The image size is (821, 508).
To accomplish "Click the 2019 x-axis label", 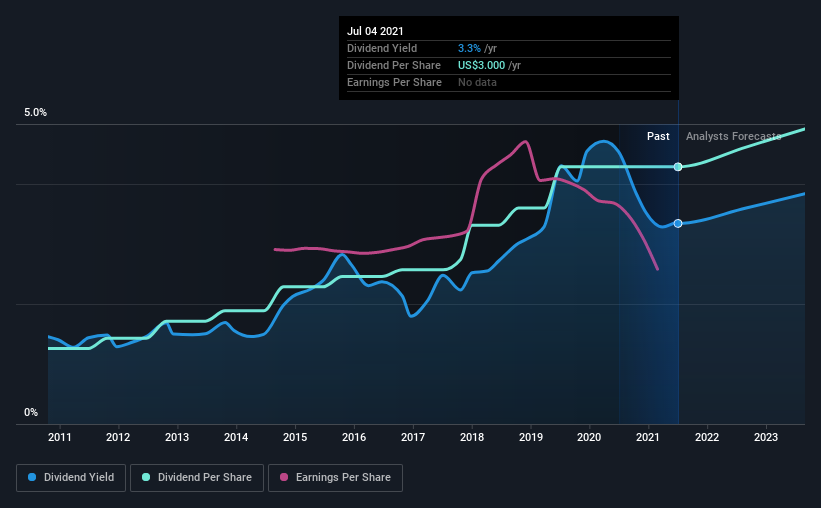I will click(531, 437).
